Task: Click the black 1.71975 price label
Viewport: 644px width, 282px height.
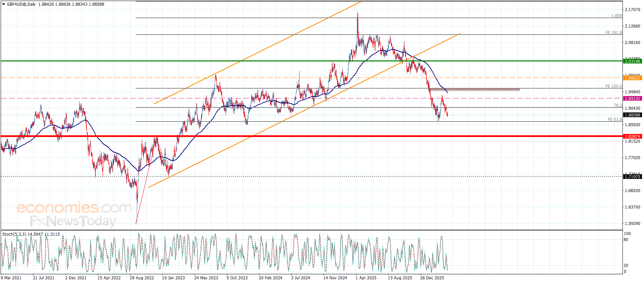Action: point(632,177)
